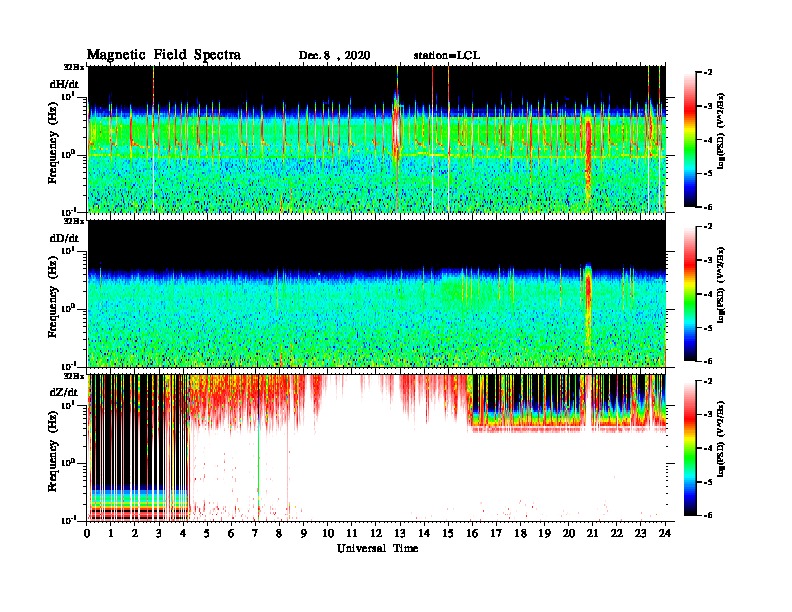The image size is (792, 612).
Task: Click the x-axis tick label '4'
Action: (x=183, y=534)
